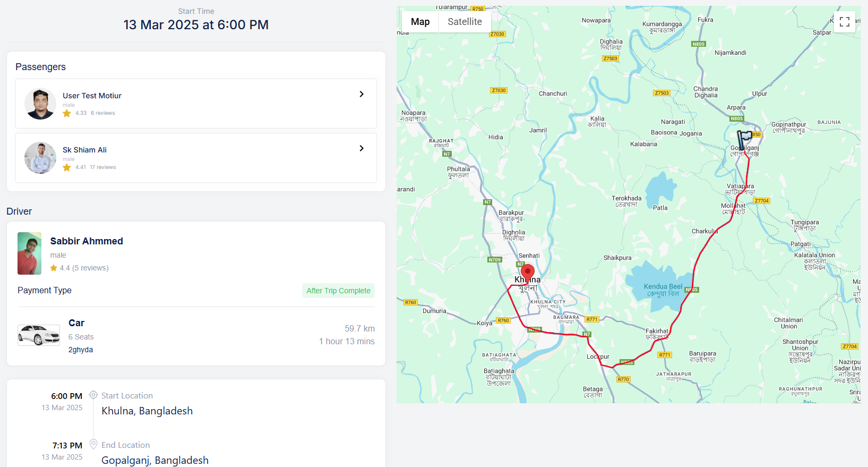The height and width of the screenshot is (467, 868).
Task: Click the 6 reviews link
Action: (102, 113)
